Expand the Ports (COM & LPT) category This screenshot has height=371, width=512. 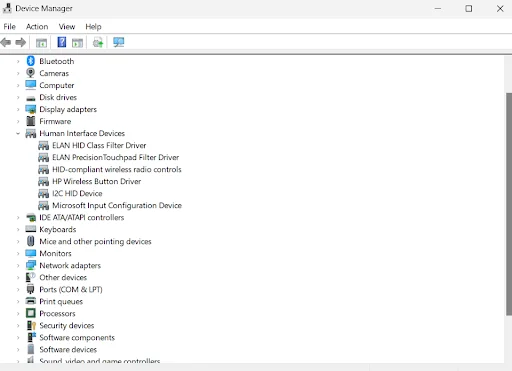[x=18, y=289]
